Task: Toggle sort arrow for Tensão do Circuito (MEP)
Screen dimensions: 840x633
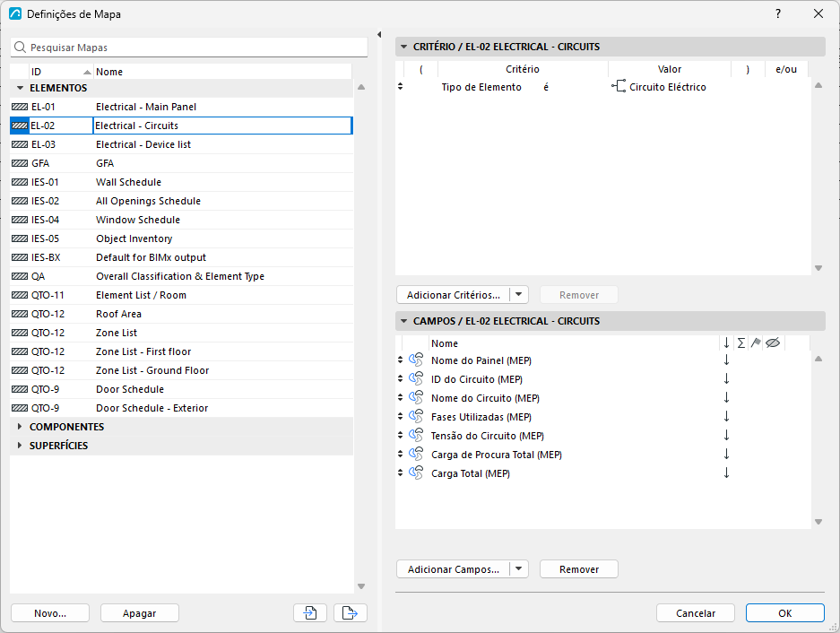Action: 726,435
